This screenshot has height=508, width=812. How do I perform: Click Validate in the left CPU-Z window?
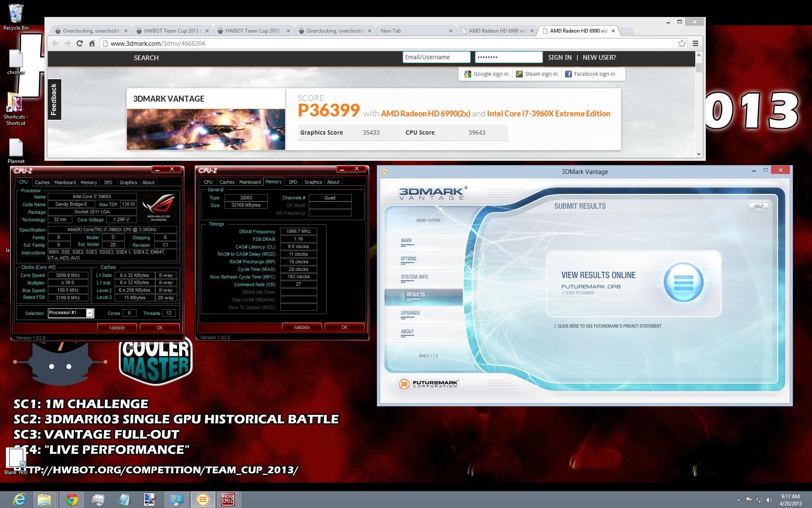(117, 328)
